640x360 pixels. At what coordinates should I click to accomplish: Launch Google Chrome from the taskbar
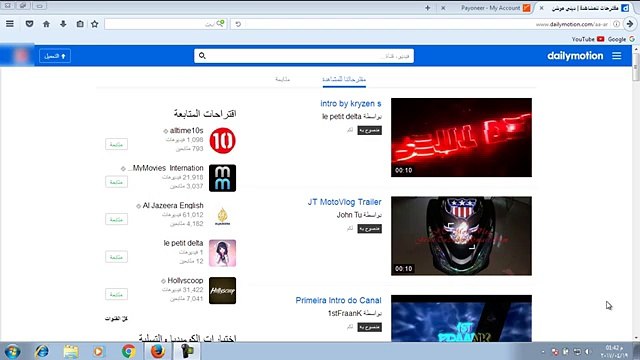128,351
